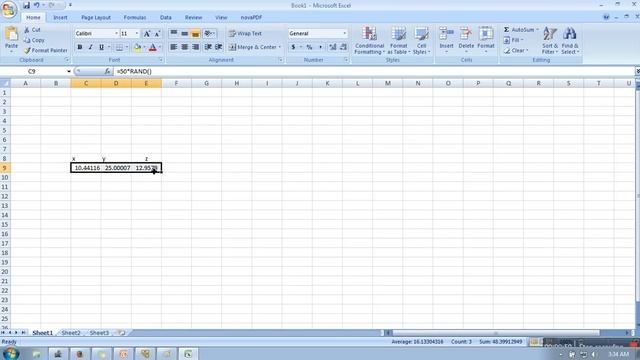Undo the last action
This screenshot has height=360, width=640.
click(x=36, y=5)
